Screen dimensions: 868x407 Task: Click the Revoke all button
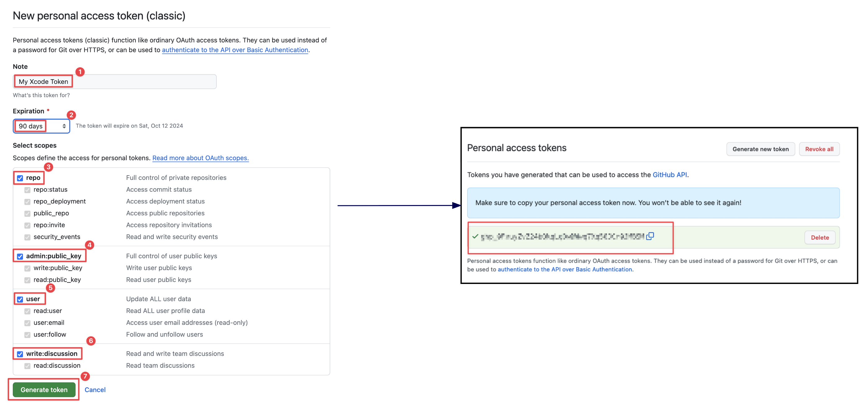point(819,149)
